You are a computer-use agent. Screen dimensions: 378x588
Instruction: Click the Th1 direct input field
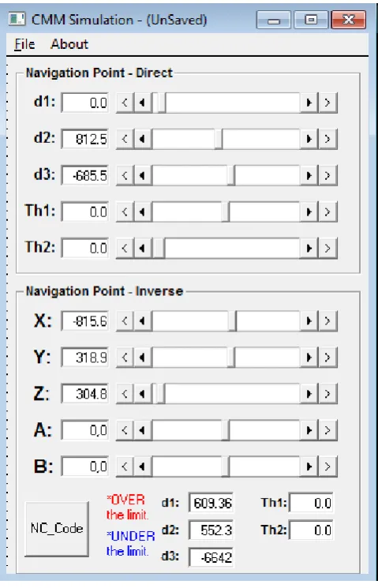(85, 212)
